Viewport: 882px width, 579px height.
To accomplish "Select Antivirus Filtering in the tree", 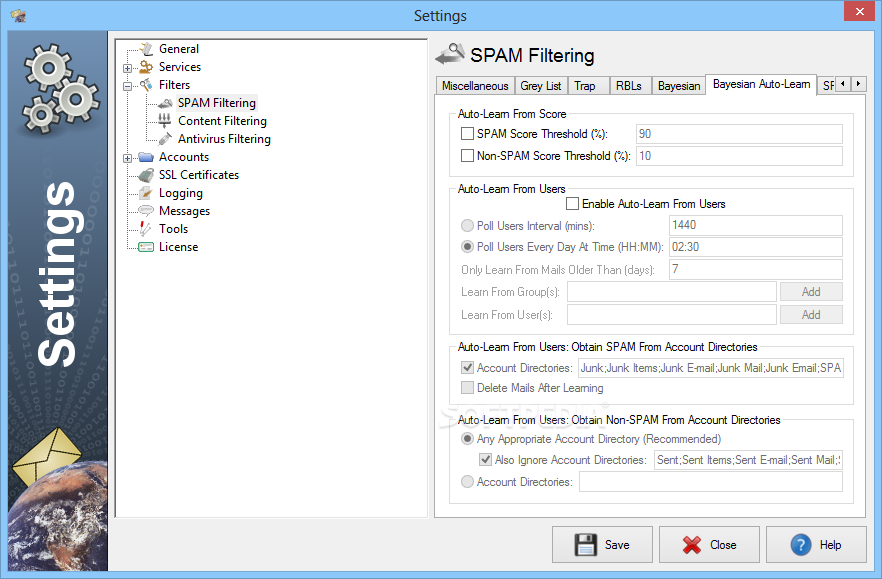I will pos(224,139).
